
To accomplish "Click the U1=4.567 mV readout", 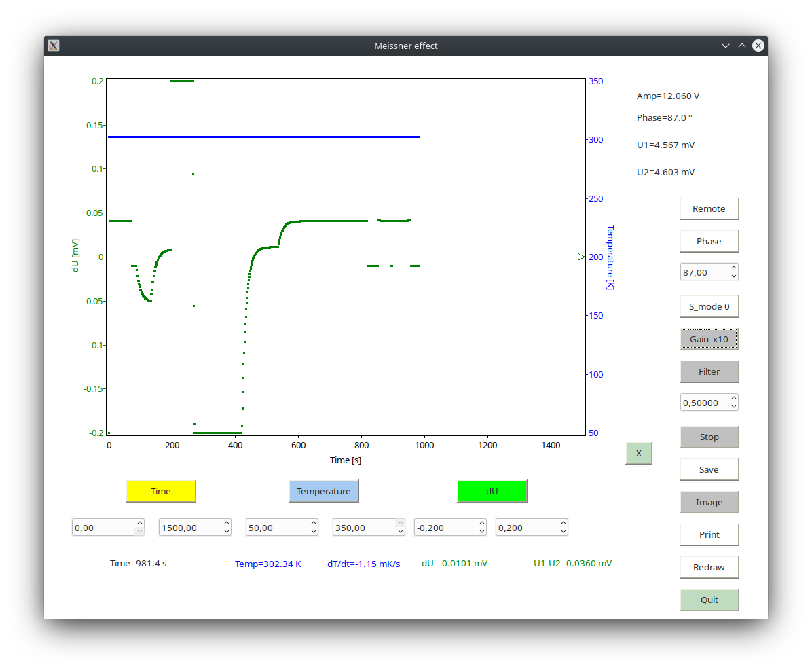I will tap(665, 145).
